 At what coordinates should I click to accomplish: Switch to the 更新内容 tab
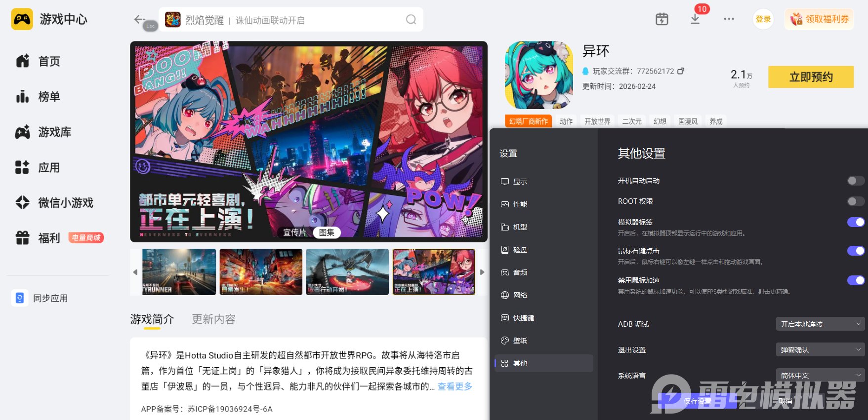coord(213,319)
